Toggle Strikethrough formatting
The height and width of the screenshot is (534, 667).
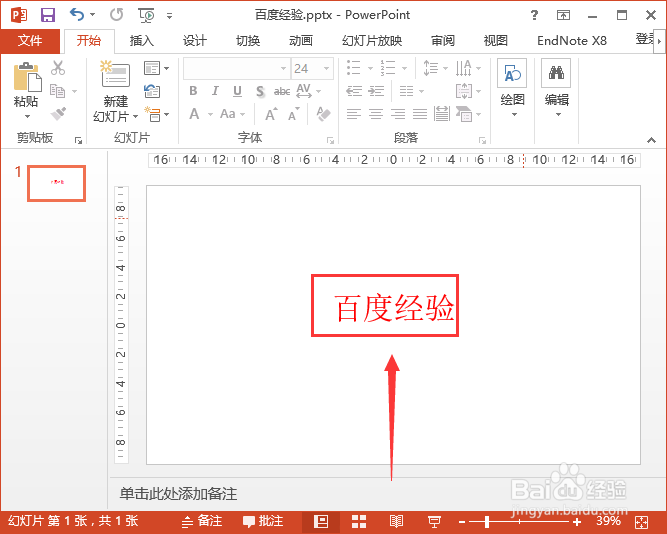[x=282, y=91]
